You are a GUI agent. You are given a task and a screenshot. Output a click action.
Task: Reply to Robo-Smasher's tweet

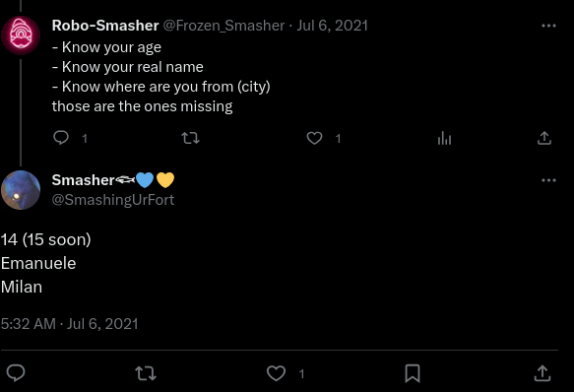61,138
